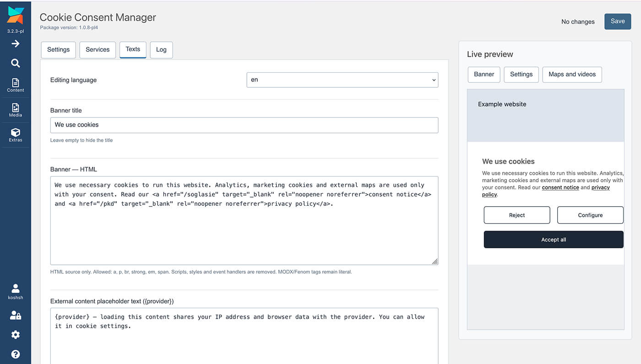The height and width of the screenshot is (364, 641).
Task: Click Reject in the preview banner
Action: [x=517, y=215]
